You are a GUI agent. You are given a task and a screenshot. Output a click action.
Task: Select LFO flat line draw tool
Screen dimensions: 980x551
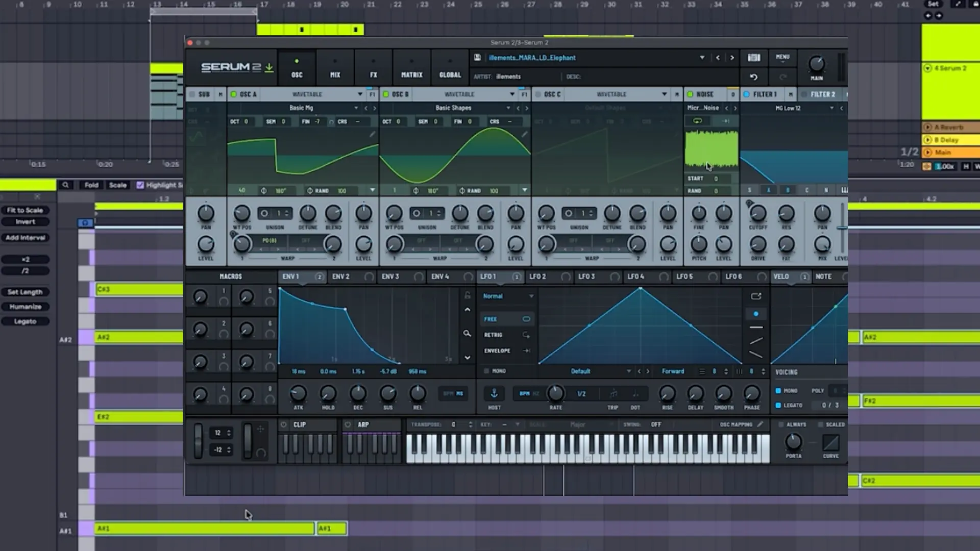click(756, 328)
